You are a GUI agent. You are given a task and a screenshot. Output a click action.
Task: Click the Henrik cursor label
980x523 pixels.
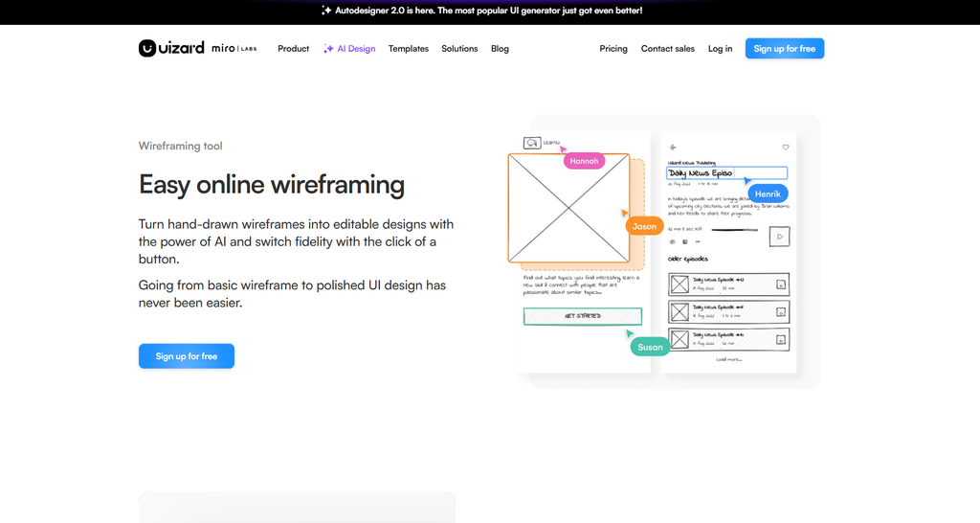768,193
